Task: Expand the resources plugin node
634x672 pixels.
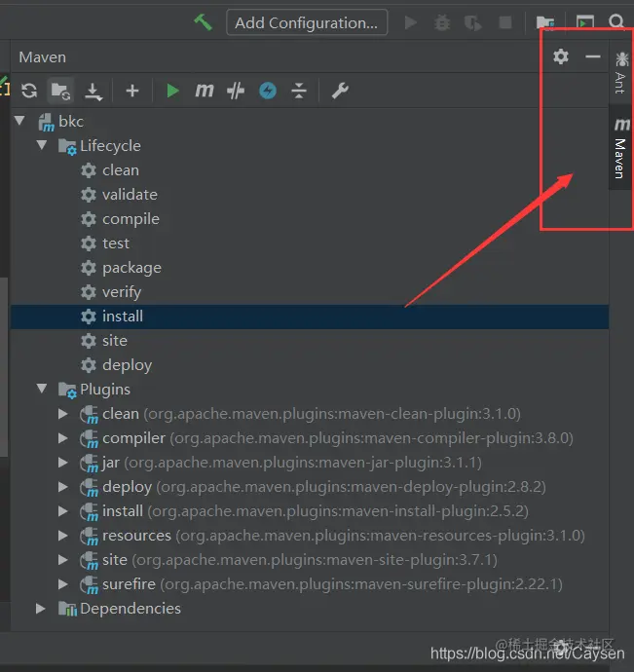Action: click(x=63, y=536)
